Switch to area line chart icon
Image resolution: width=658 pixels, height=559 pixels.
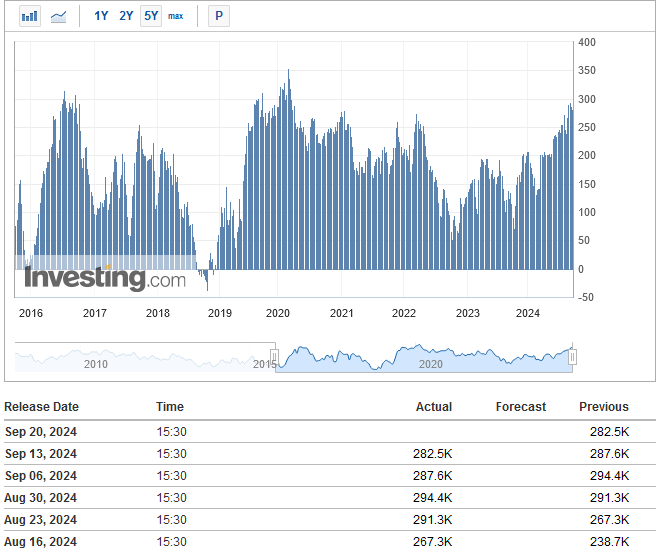tap(58, 17)
